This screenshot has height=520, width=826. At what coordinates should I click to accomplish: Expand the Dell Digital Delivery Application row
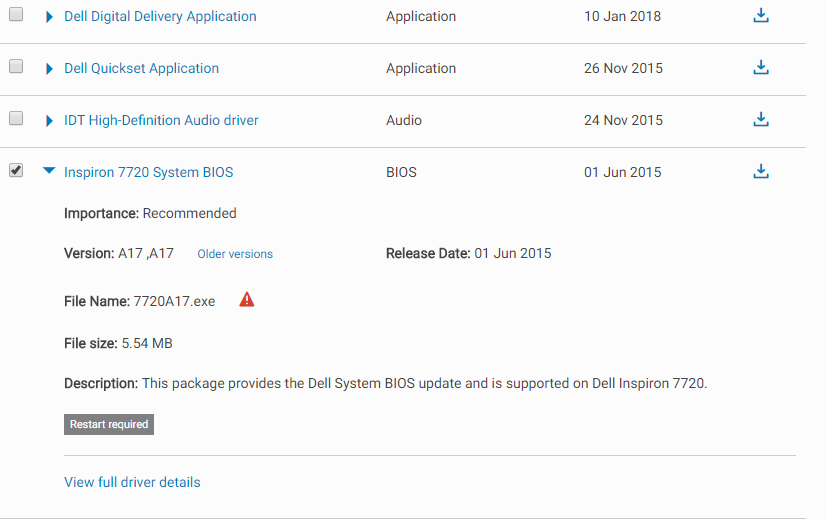[49, 17]
